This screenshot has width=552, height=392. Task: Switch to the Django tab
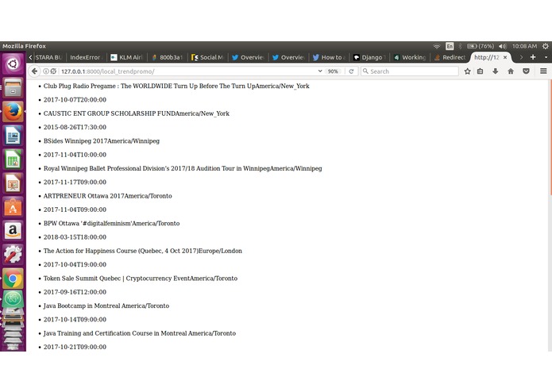click(x=369, y=57)
